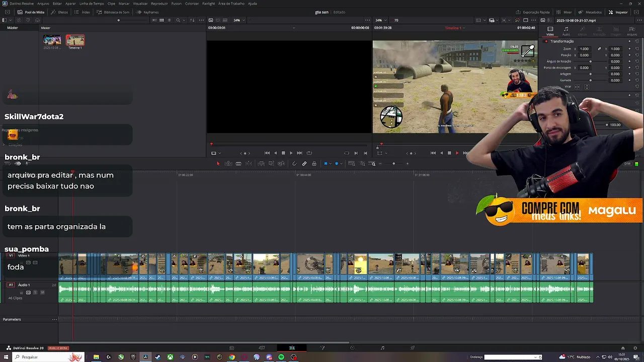This screenshot has width=644, height=362.
Task: Open source viewer 34% zoom dropdown
Action: pyautogui.click(x=239, y=20)
